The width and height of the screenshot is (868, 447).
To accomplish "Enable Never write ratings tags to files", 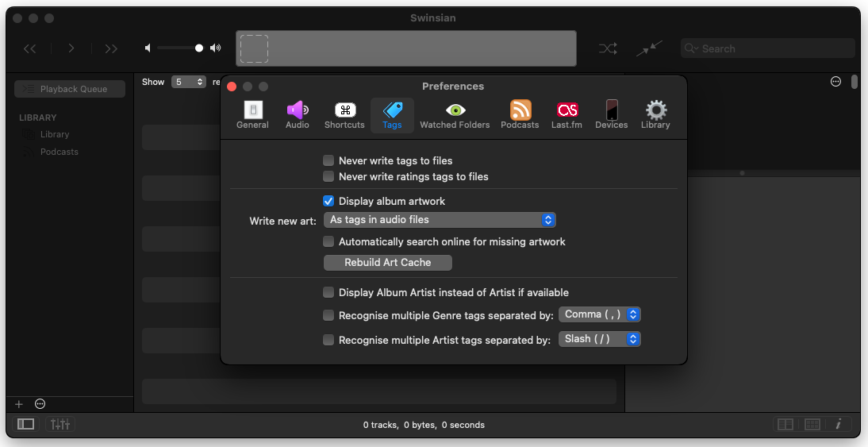I will tap(328, 177).
